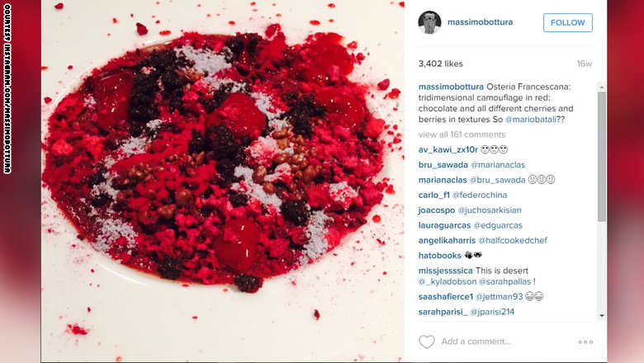Viewport: 644px width, 363px height.
Task: Open av_kawi_zx10r commenter profile
Action: (447, 149)
